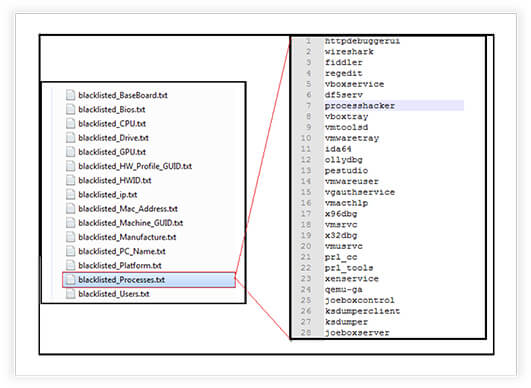Click line number 10 in the gutter
This screenshot has width=531, height=388.
(306, 138)
